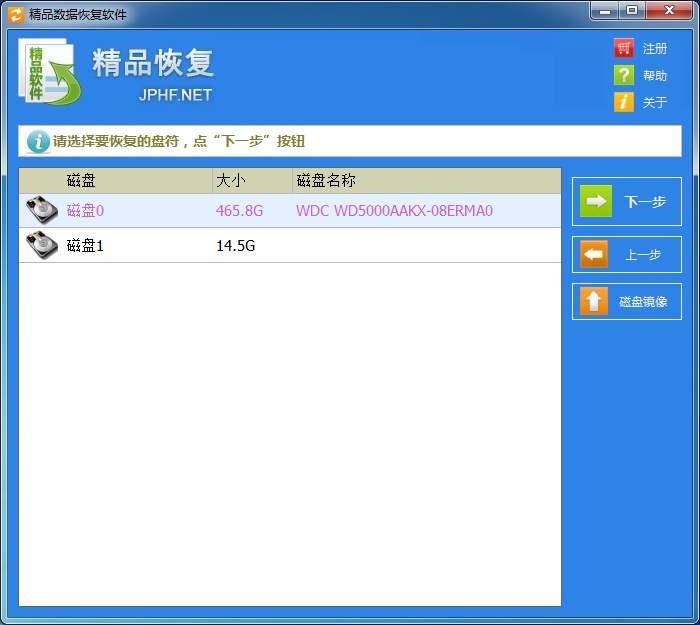Click the 下一步 next step button
The width and height of the screenshot is (700, 625).
click(x=627, y=201)
